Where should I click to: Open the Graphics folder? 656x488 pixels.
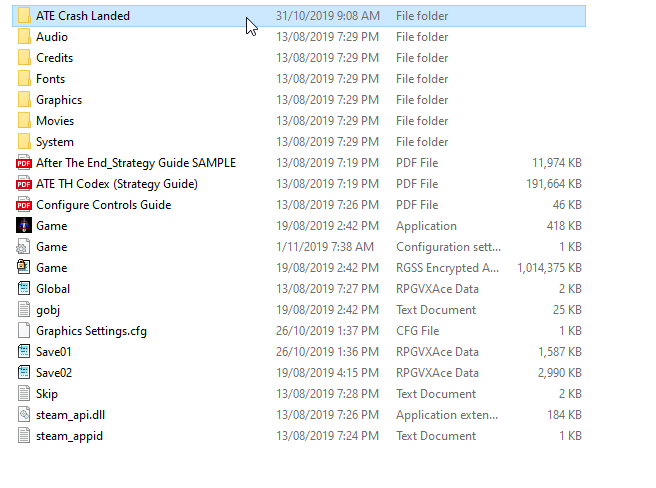coord(58,100)
